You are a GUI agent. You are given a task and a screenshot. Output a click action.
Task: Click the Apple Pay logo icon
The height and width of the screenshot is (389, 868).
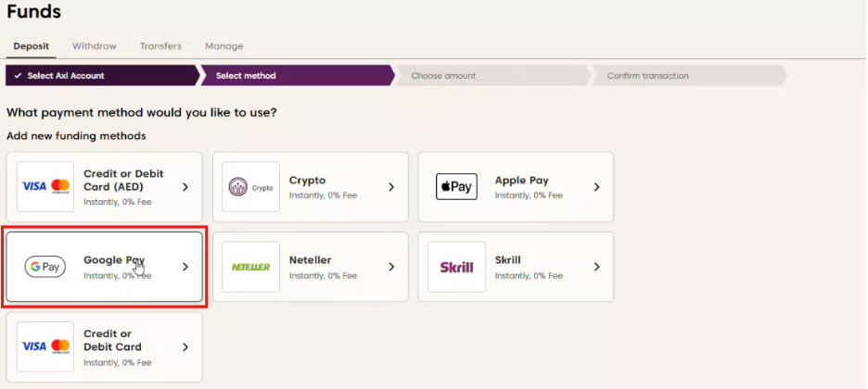pyautogui.click(x=456, y=186)
